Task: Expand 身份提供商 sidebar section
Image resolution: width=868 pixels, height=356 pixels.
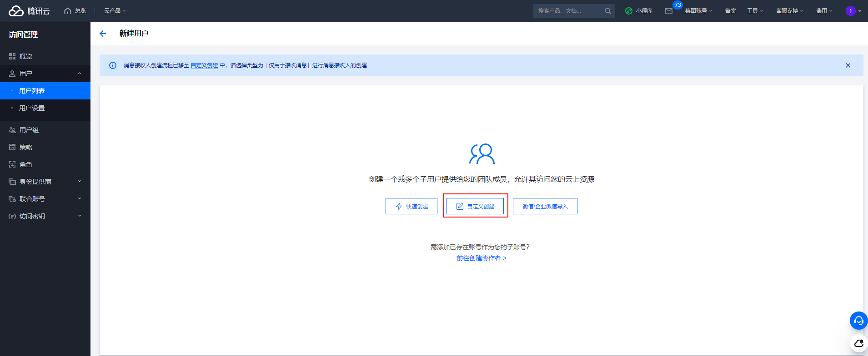Action: [x=45, y=182]
